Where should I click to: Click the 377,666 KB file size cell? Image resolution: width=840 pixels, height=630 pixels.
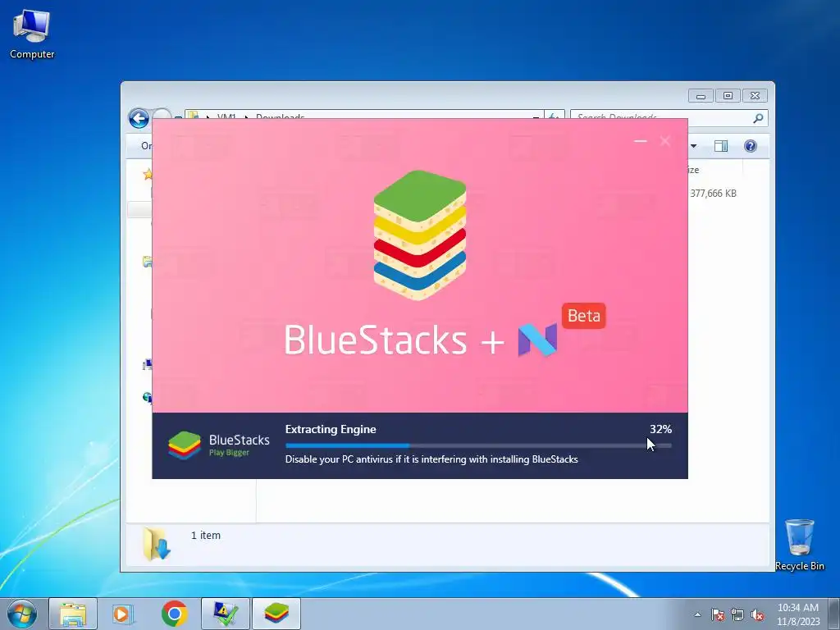coord(713,194)
